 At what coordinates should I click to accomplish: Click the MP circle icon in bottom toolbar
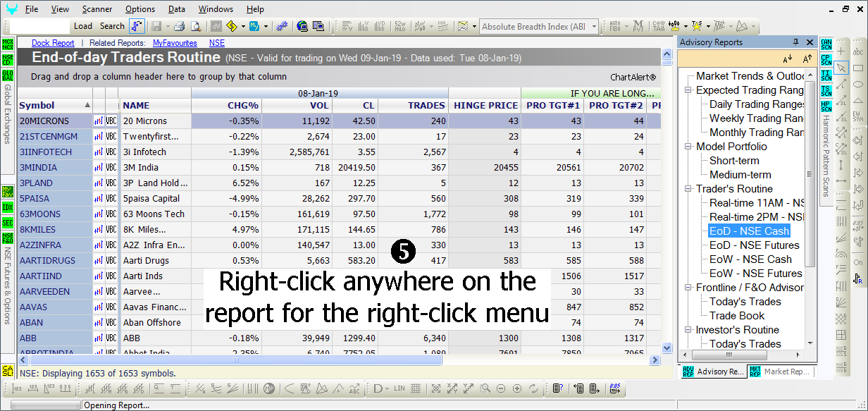pos(268,388)
